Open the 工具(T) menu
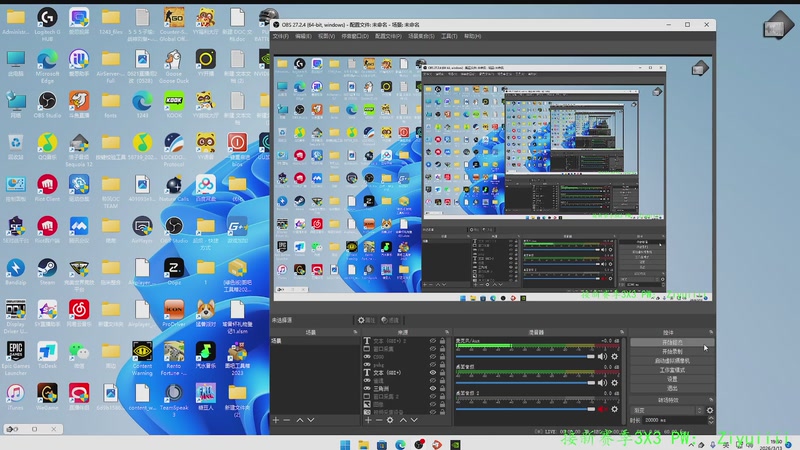Screen dimensions: 800x450 tap(449, 36)
